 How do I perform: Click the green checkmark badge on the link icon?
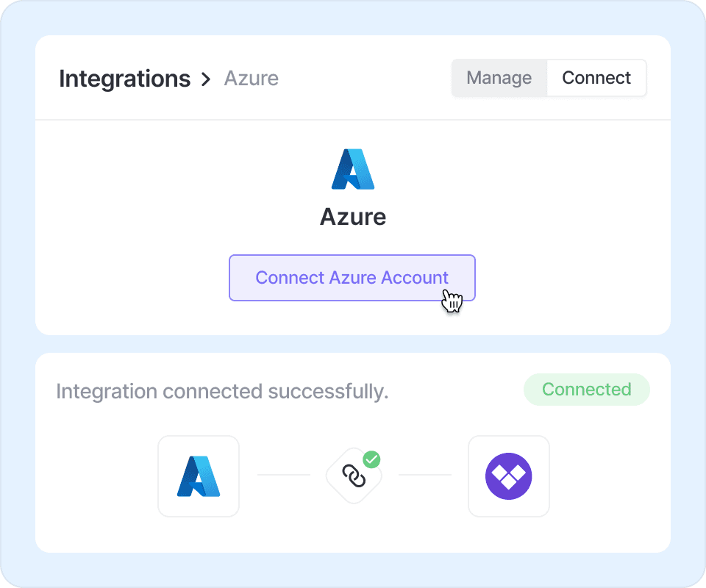tap(372, 460)
